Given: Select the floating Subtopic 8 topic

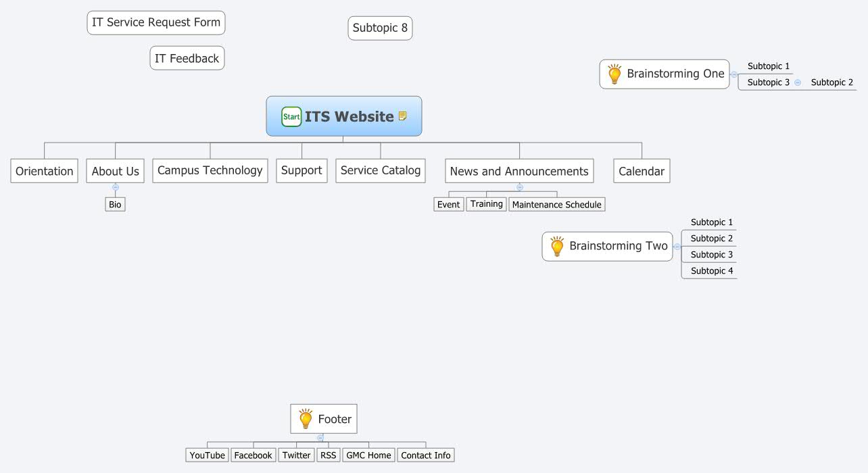Looking at the screenshot, I should point(380,28).
